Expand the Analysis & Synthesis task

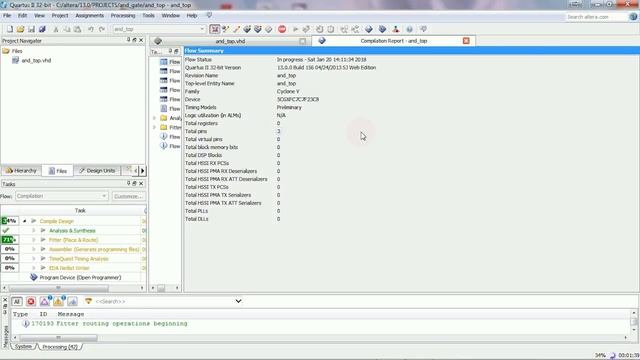tap(34, 231)
